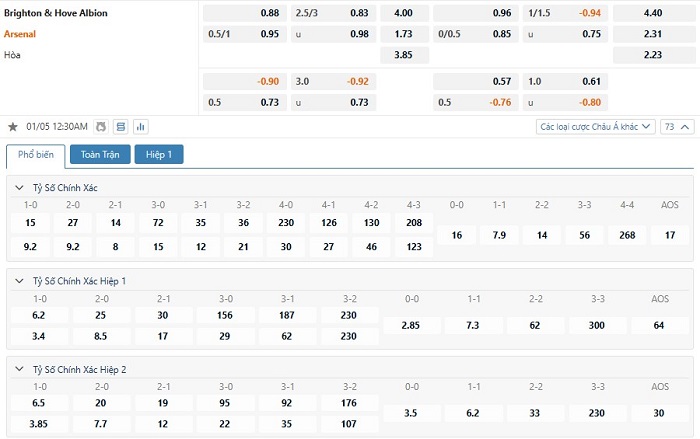Pick full-time 0-0 correct score odds 16
Screen dimensions: 700x439
pos(457,235)
